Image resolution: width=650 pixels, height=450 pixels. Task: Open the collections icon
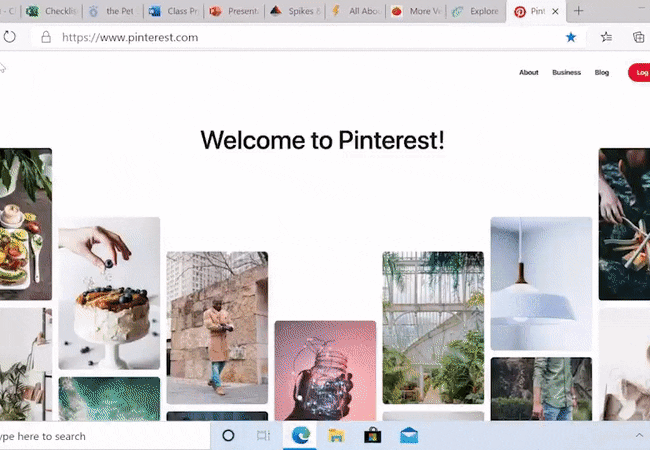click(x=638, y=37)
